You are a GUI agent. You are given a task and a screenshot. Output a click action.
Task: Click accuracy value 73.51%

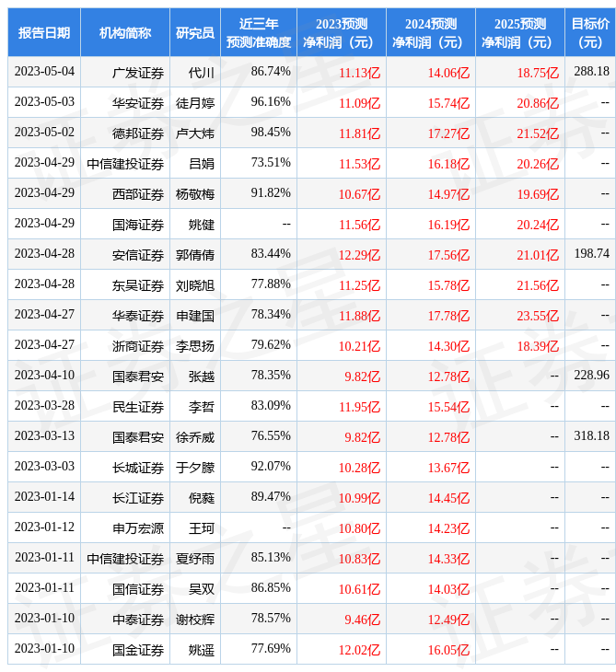271,162
